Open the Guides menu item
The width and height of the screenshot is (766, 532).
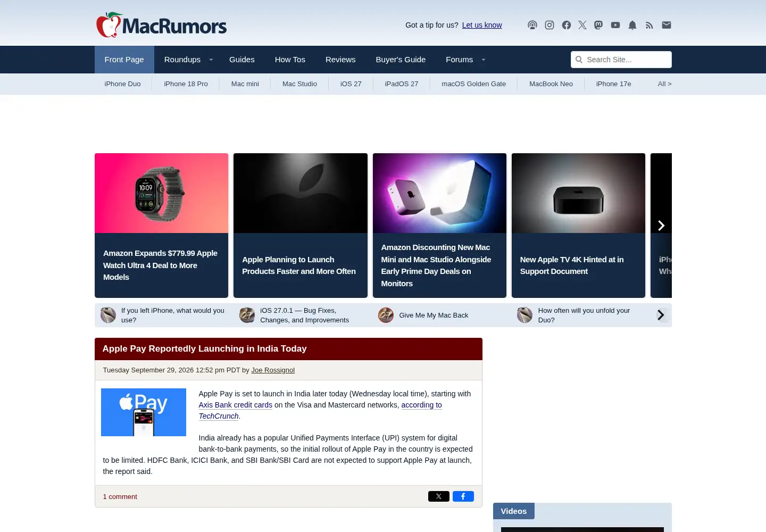pyautogui.click(x=242, y=60)
